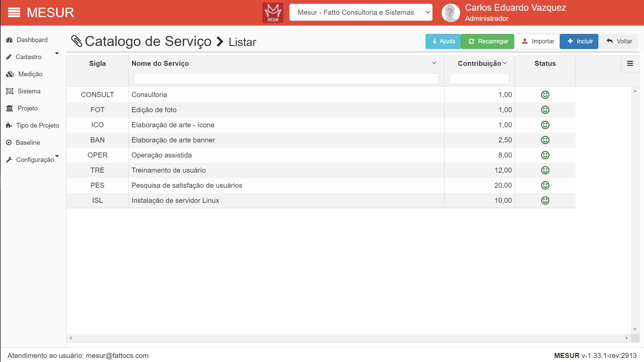Click the paperclip icon beside Catalogo de Serviço
644x362 pixels.
[x=77, y=41]
